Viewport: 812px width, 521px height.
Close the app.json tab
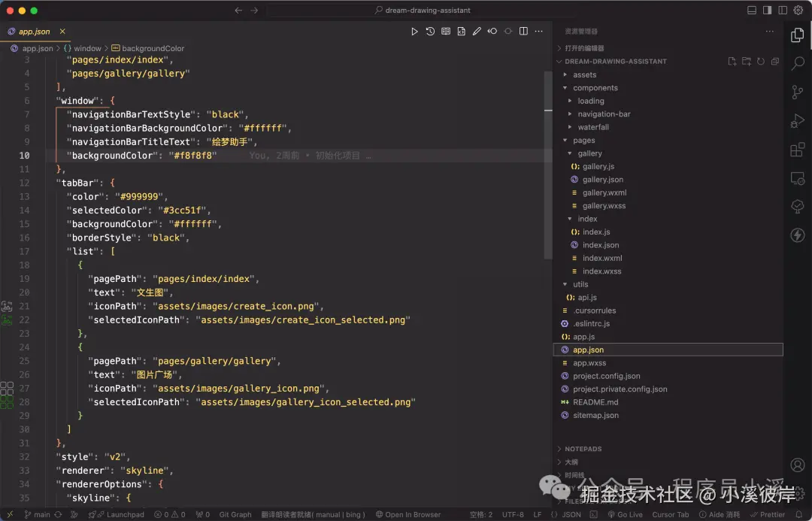pos(62,32)
